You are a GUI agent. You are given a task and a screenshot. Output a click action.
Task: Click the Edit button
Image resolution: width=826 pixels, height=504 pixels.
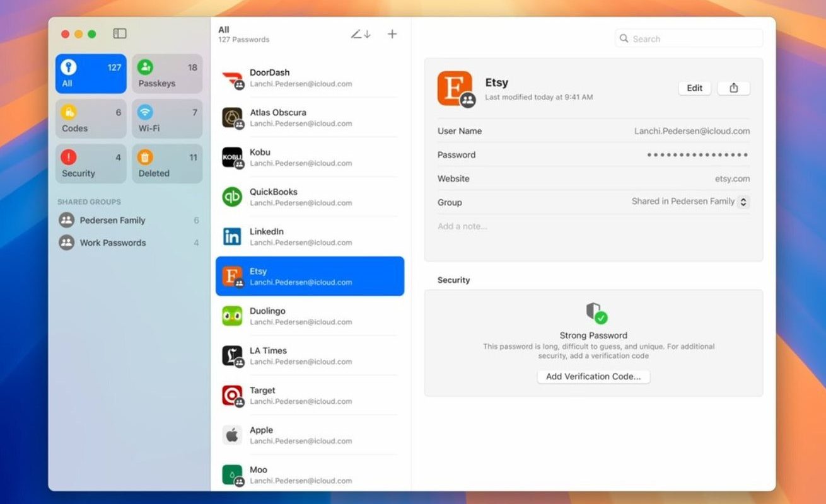click(x=695, y=88)
